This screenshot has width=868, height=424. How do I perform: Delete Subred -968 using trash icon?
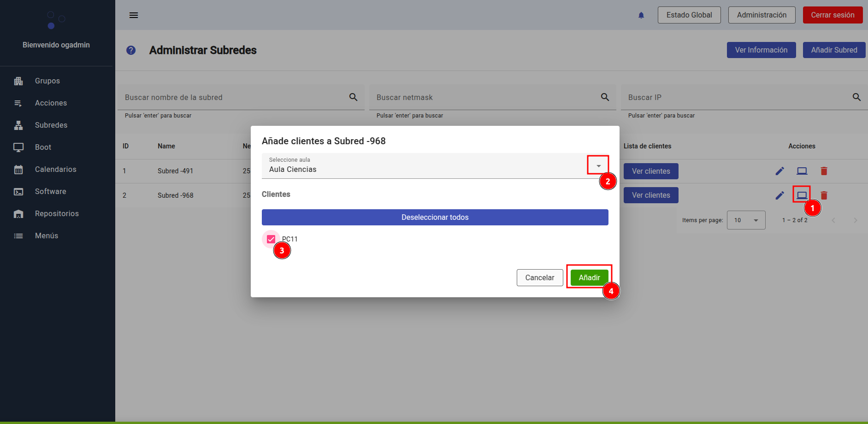pos(824,195)
